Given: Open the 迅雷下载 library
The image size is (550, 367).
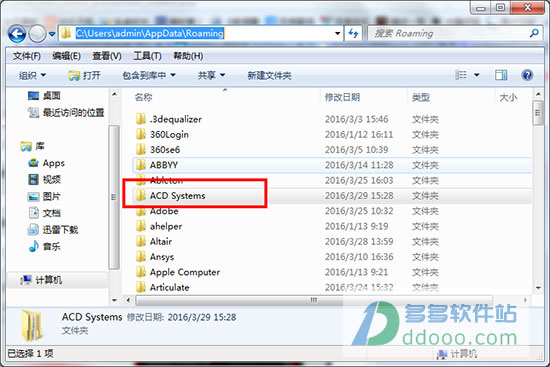Looking at the screenshot, I should click(53, 230).
